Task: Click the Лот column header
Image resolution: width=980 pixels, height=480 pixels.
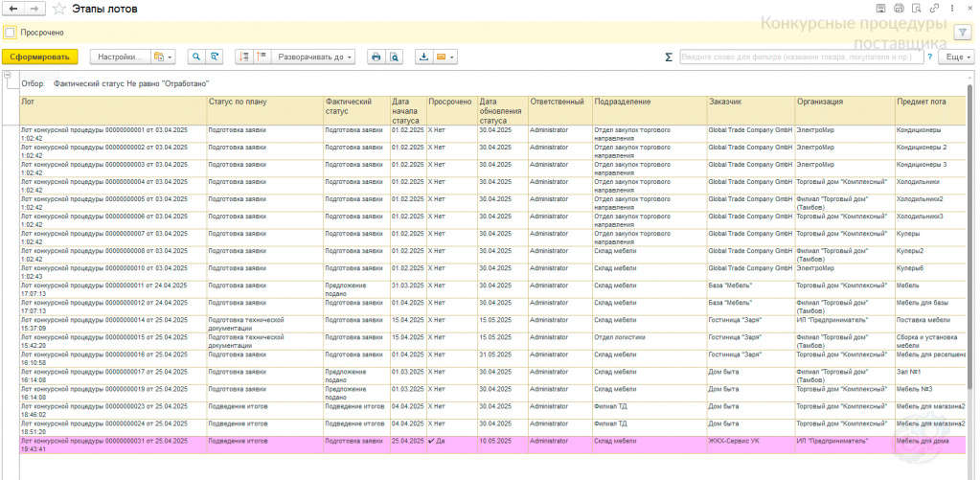Action: coord(114,110)
